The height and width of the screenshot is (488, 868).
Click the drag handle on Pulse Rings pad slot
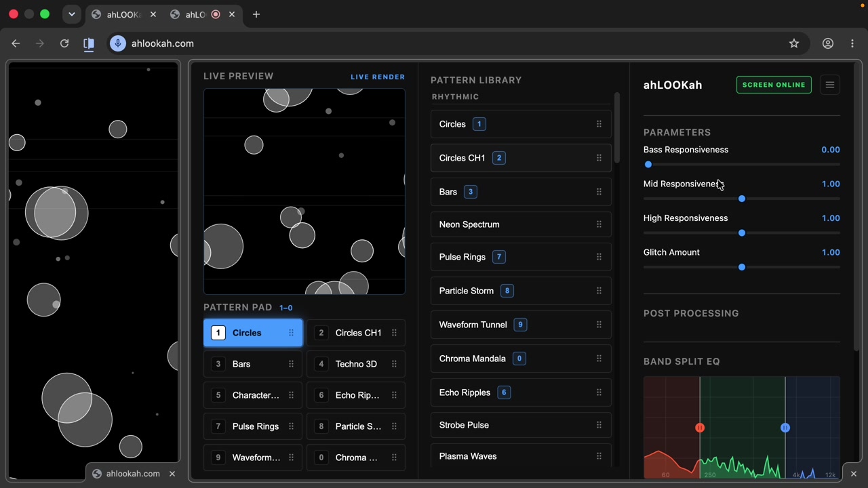(x=291, y=426)
